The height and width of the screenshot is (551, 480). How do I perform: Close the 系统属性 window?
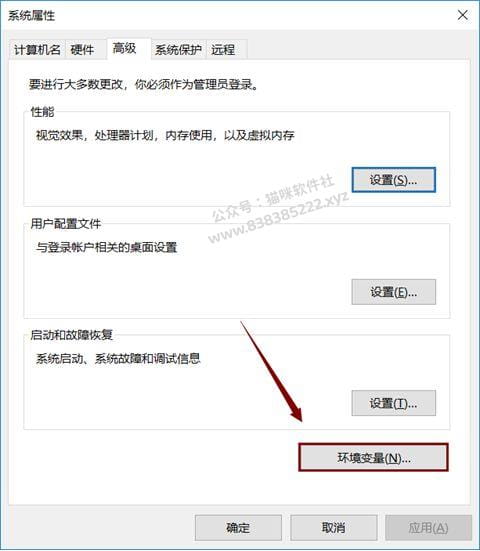coord(463,15)
